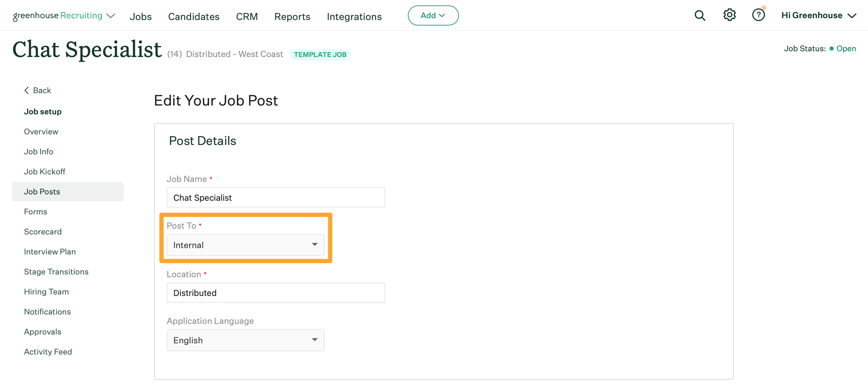The image size is (868, 390).
Task: Open the Post To dropdown
Action: [245, 245]
